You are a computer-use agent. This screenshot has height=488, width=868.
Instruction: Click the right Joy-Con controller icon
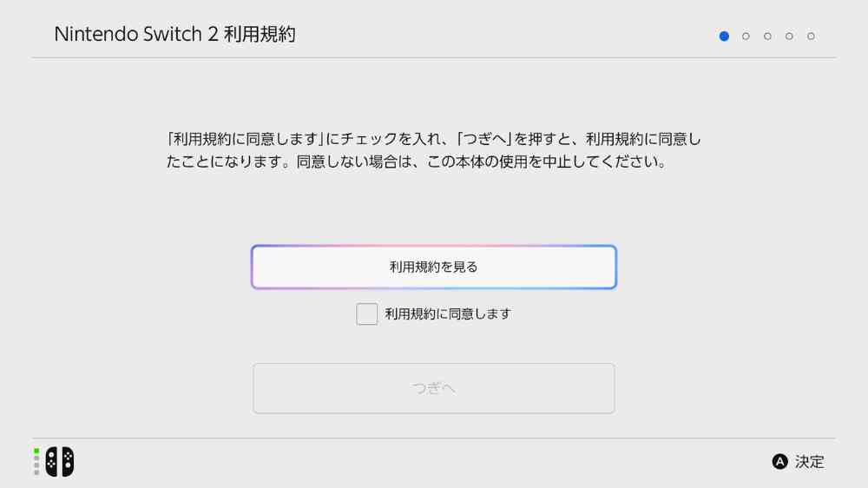(68, 461)
